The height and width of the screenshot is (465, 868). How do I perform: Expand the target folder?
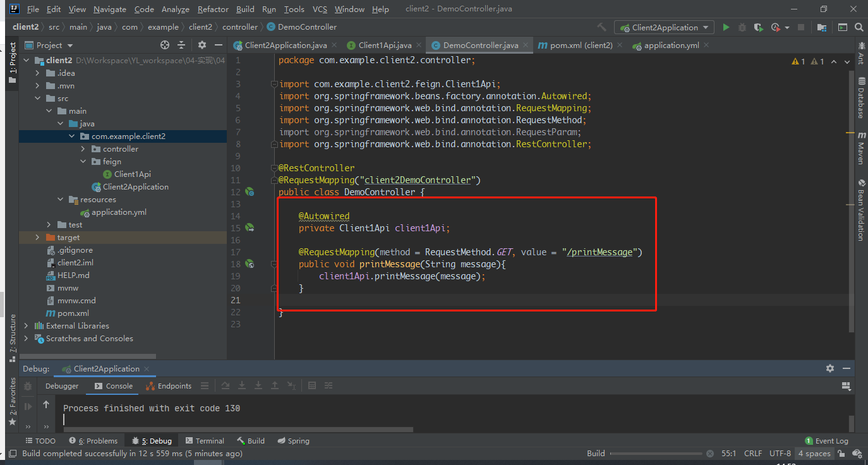[x=38, y=237]
